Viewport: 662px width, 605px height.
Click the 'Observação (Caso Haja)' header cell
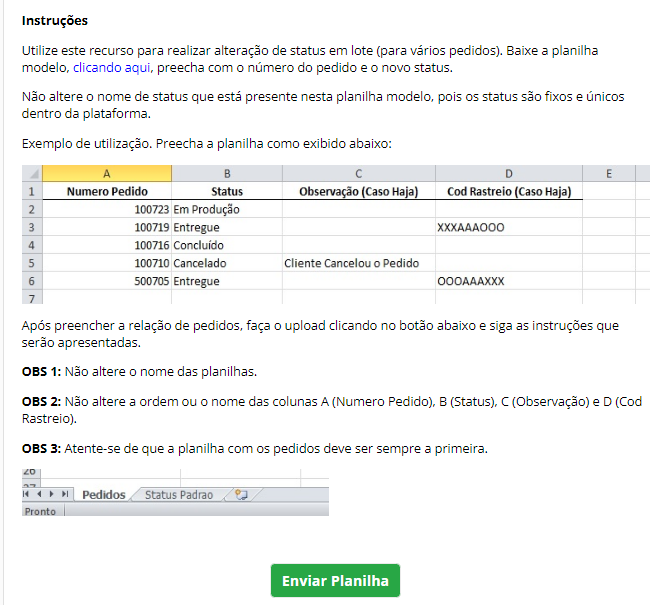pos(358,191)
